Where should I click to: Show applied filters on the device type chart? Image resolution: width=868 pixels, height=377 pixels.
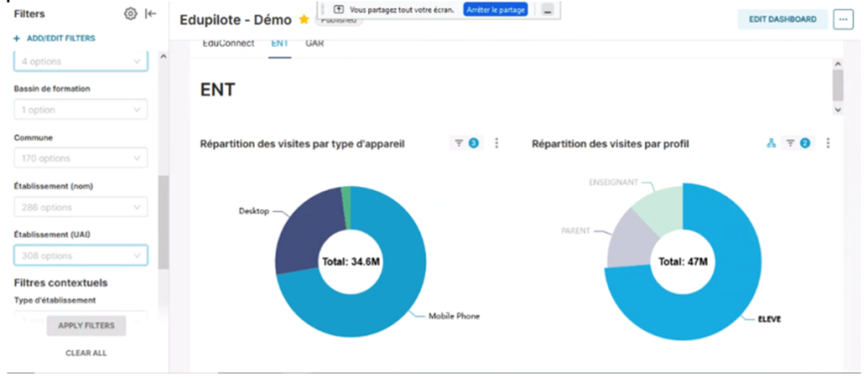point(466,143)
